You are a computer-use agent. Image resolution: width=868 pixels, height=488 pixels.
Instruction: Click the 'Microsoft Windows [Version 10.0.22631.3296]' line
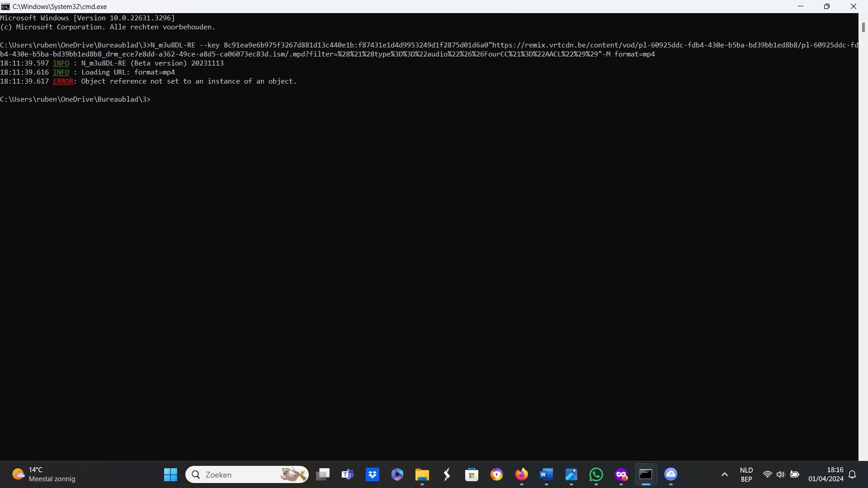(x=87, y=18)
